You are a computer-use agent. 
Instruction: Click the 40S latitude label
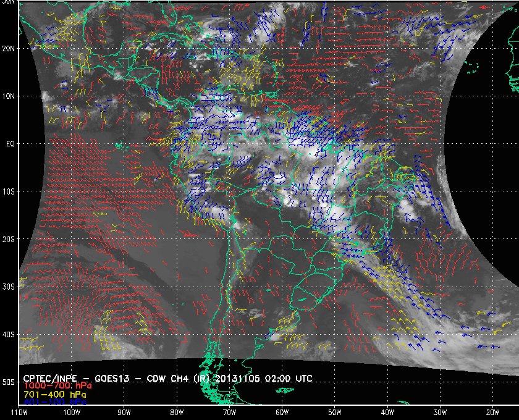[8, 334]
